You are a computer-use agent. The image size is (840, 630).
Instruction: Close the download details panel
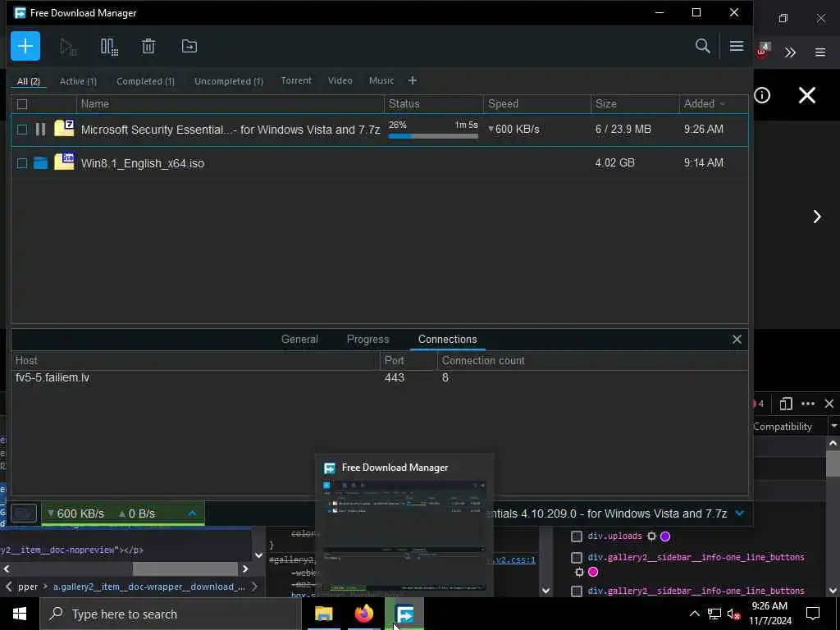coord(737,339)
